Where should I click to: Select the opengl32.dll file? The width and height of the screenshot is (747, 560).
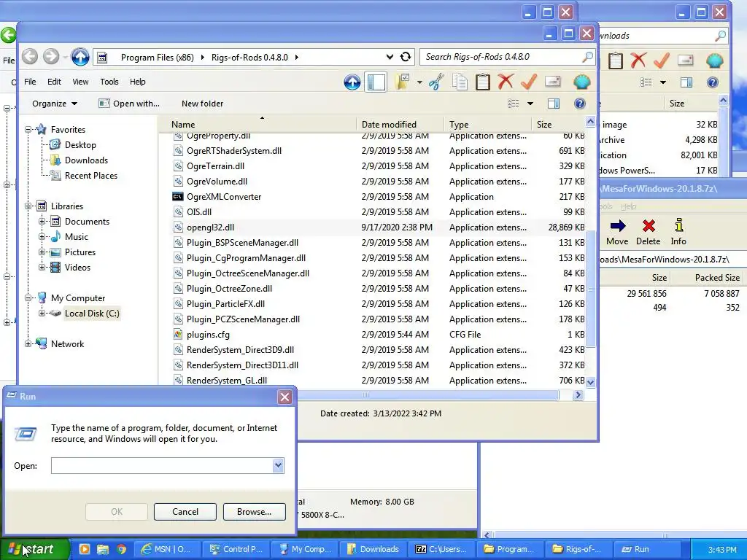211,227
